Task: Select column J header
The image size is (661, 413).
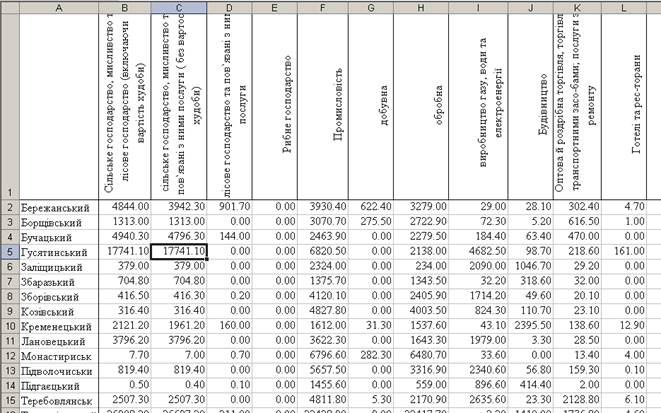Action: point(531,8)
